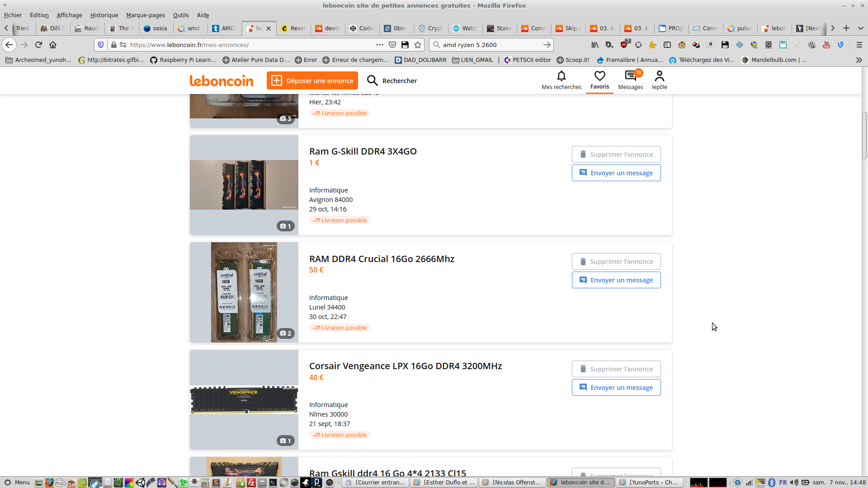This screenshot has width=868, height=488.
Task: Expand list all tabs chevron
Action: point(860,28)
